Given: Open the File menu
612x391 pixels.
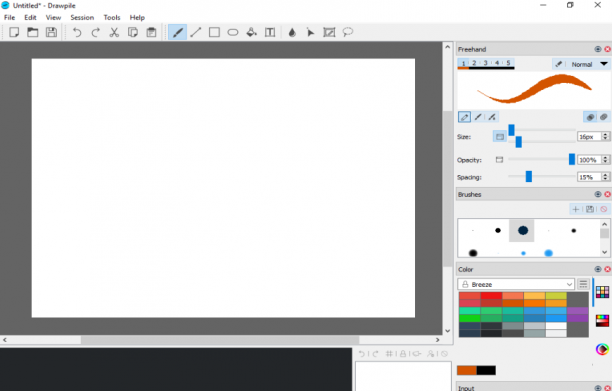Looking at the screenshot, I should [x=9, y=18].
